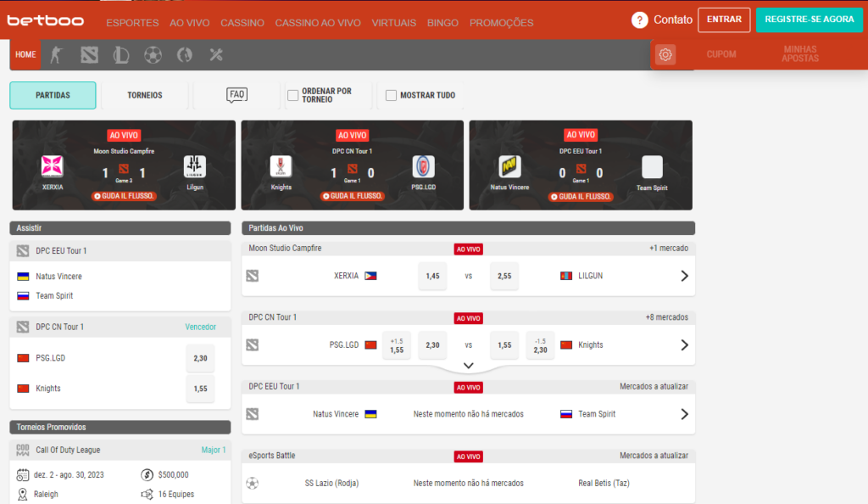Click the Vencedor link in the sidebar DPC CN Tour 1
This screenshot has height=504, width=868.
click(200, 327)
